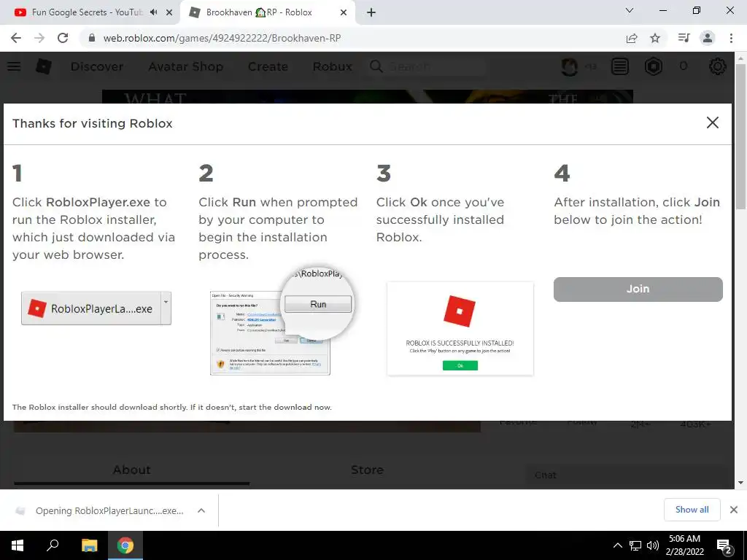Select the About tab on game page
Image resolution: width=747 pixels, height=560 pixels.
131,470
